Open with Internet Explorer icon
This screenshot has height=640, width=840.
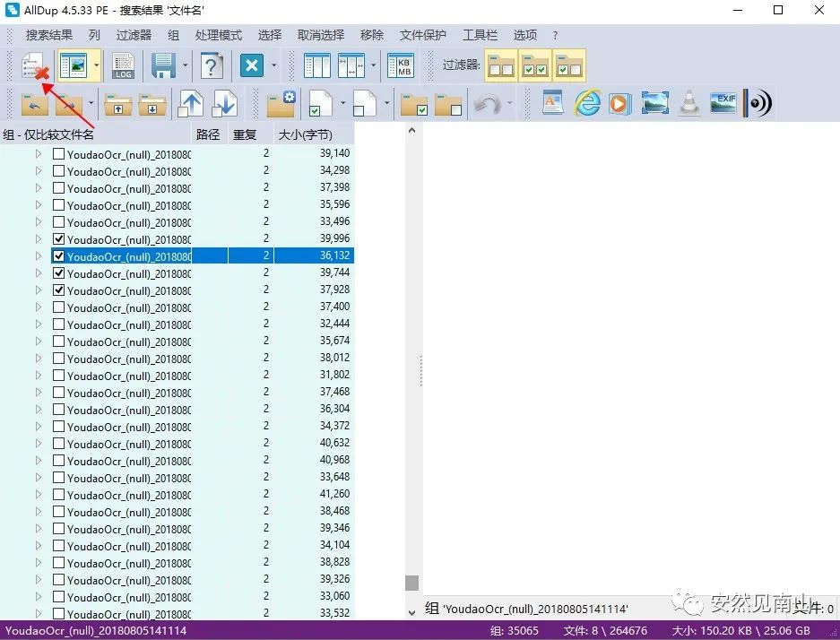coord(588,103)
